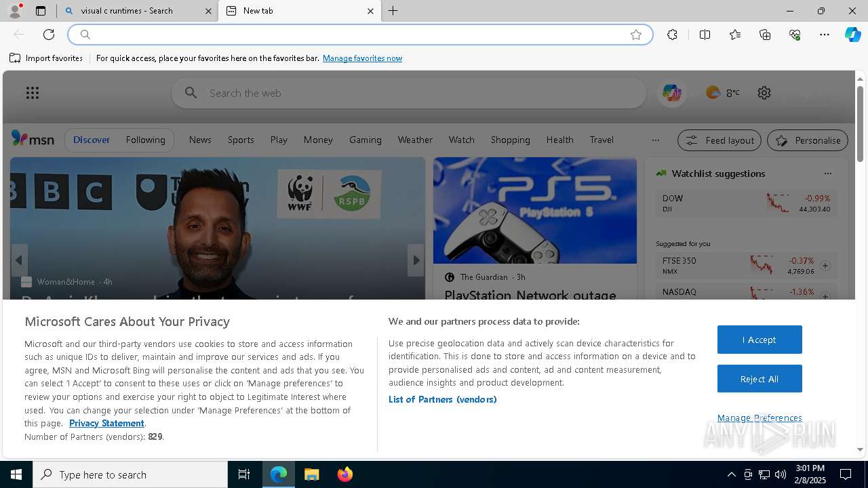Open Shopping category

510,140
